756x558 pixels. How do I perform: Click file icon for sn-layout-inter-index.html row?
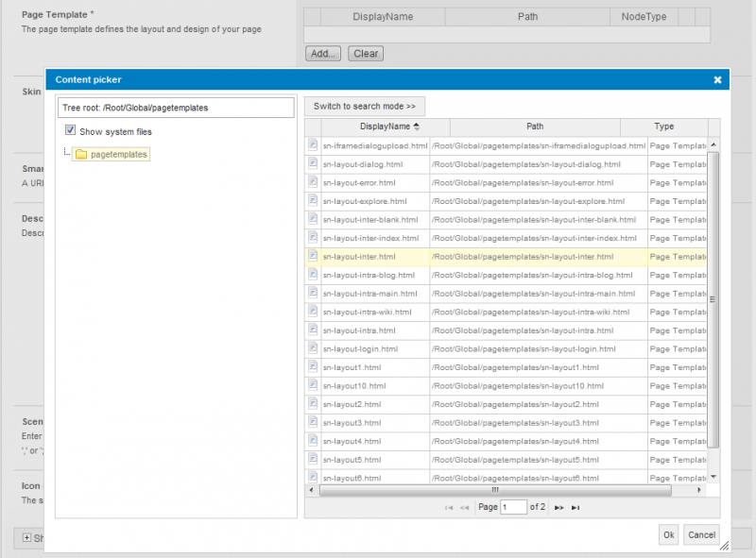[x=313, y=237]
